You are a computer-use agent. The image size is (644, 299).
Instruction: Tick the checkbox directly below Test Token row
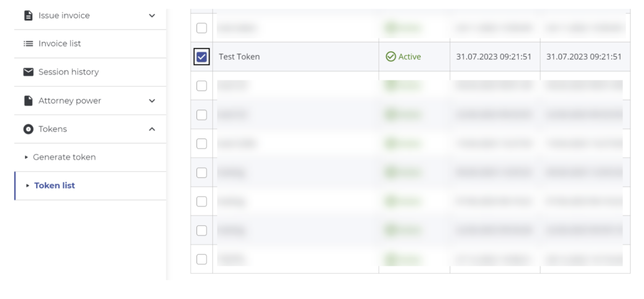pyautogui.click(x=201, y=86)
